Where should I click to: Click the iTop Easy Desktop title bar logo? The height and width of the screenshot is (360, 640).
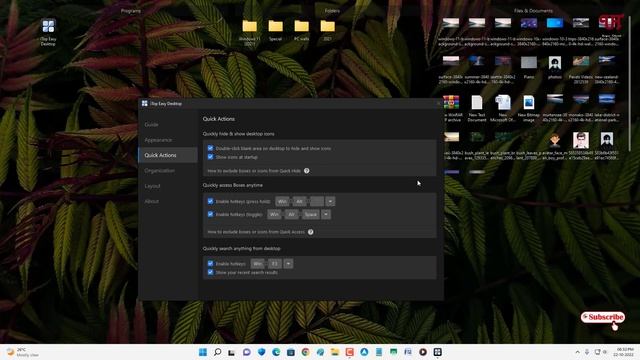coord(144,104)
